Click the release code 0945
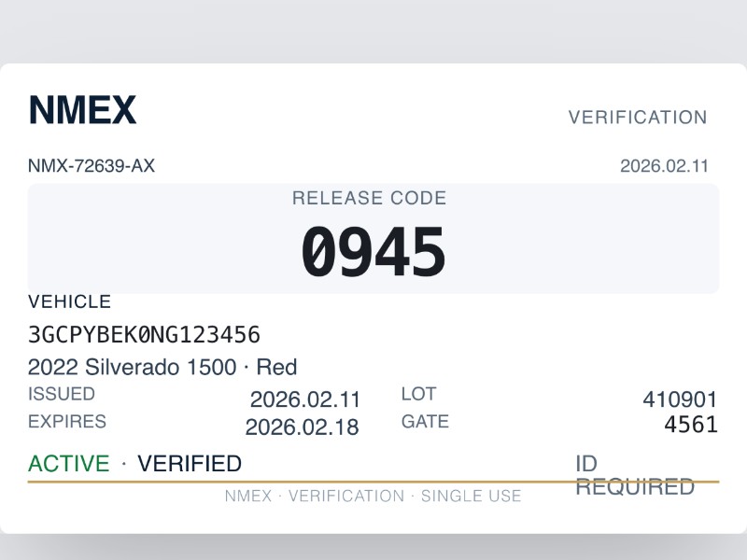The image size is (747, 560). point(373,253)
